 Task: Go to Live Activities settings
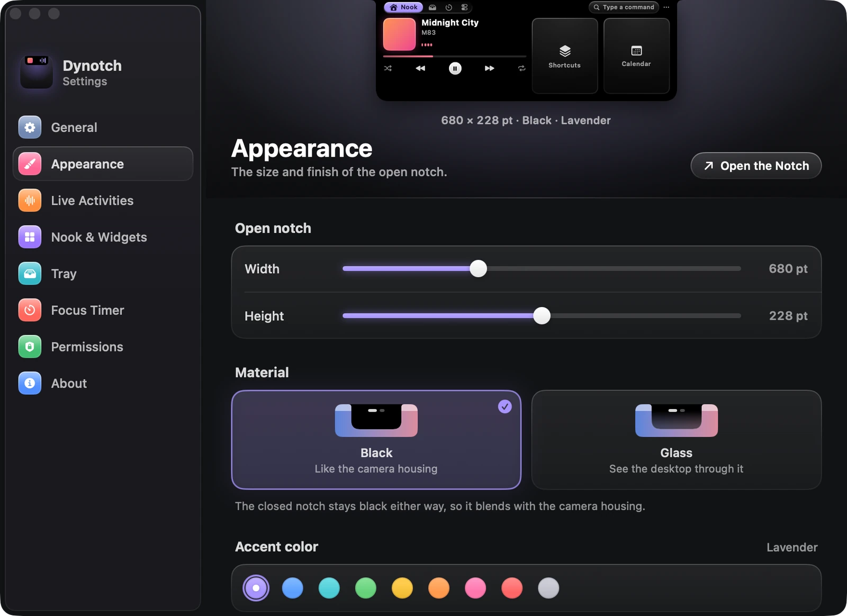103,201
